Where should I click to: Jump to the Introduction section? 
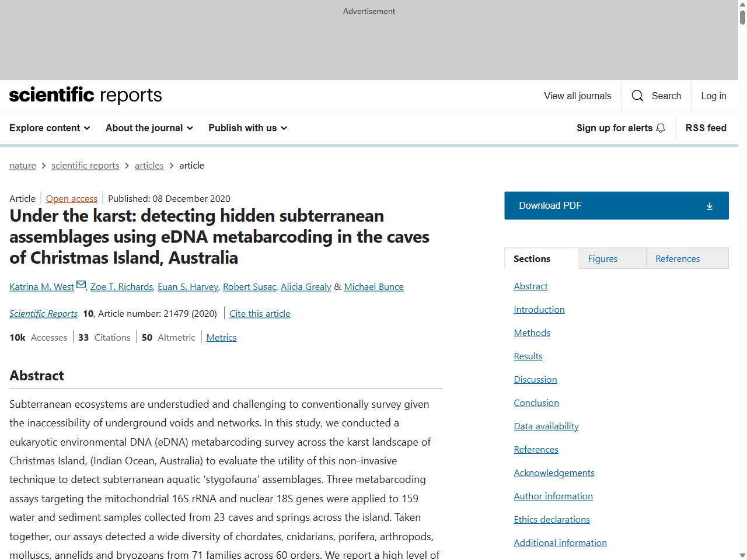[x=539, y=310]
